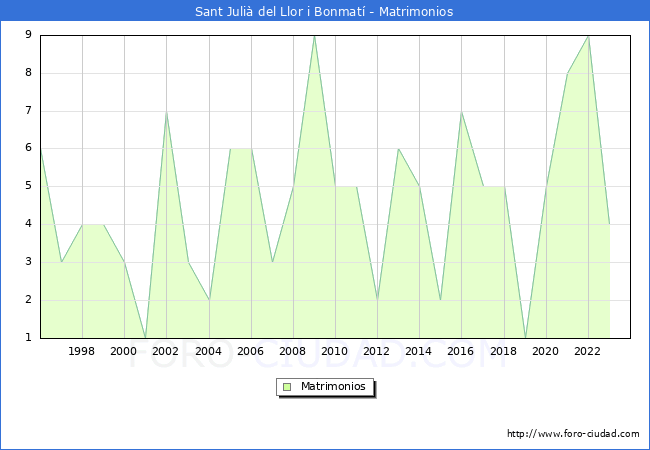Click the 2022 peak data point

pos(588,36)
